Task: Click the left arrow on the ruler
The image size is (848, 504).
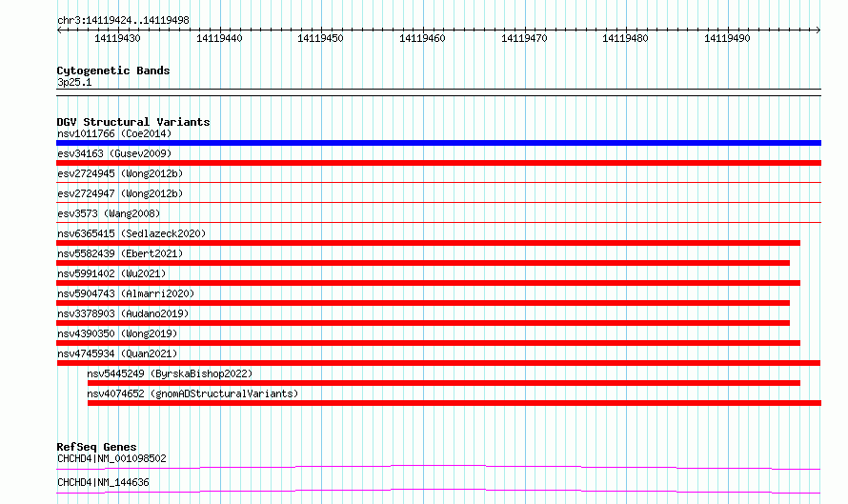Action: [59, 30]
